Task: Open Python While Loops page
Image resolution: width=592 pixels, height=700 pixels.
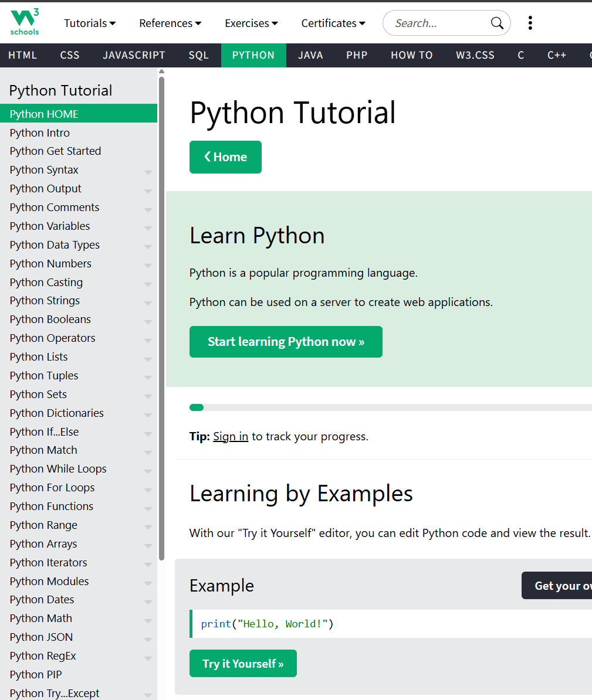Action: 79,469
